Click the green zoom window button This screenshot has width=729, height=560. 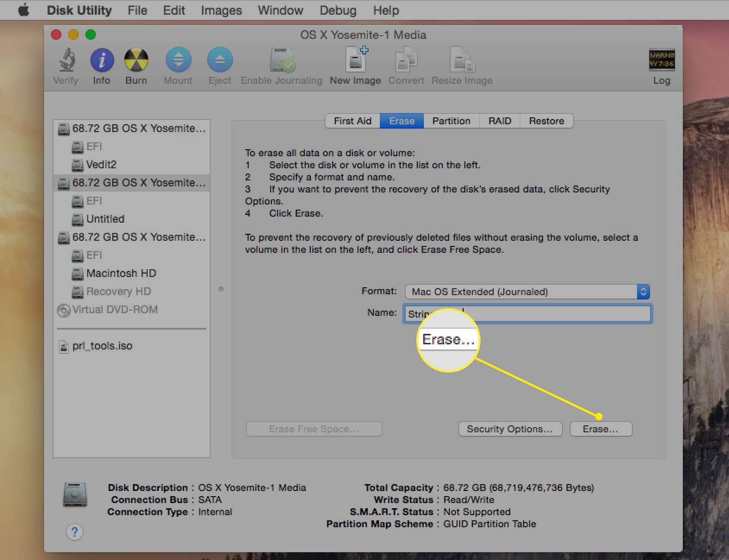pyautogui.click(x=91, y=35)
